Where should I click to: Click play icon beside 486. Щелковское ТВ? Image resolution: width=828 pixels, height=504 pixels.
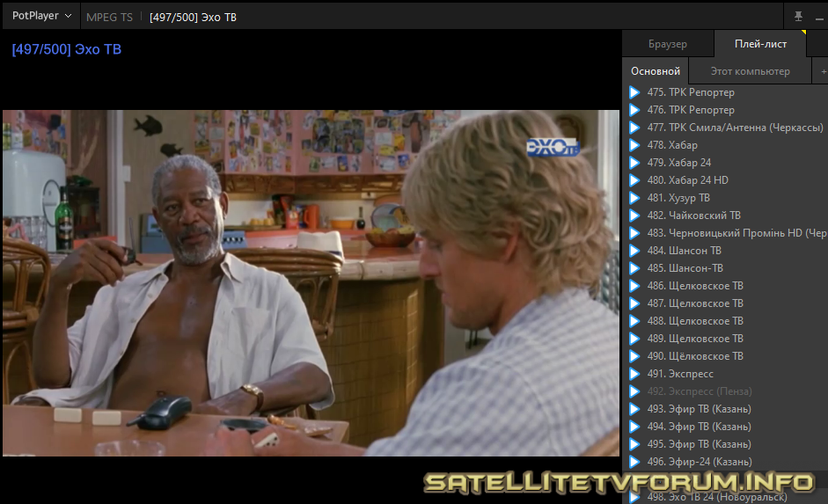click(634, 286)
